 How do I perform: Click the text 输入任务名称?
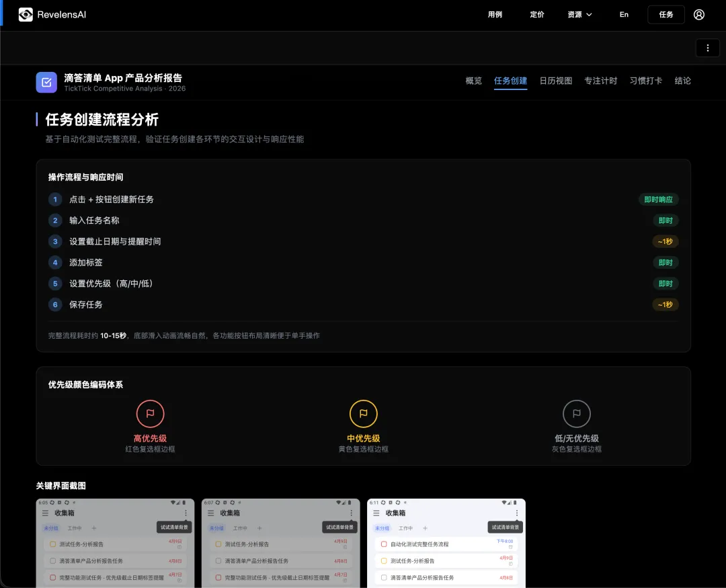click(95, 220)
